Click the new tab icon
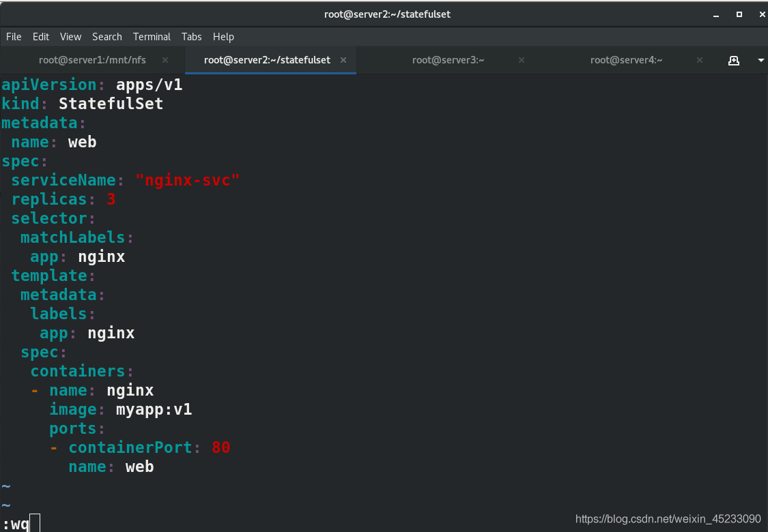Viewport: 768px width, 532px height. pyautogui.click(x=734, y=60)
